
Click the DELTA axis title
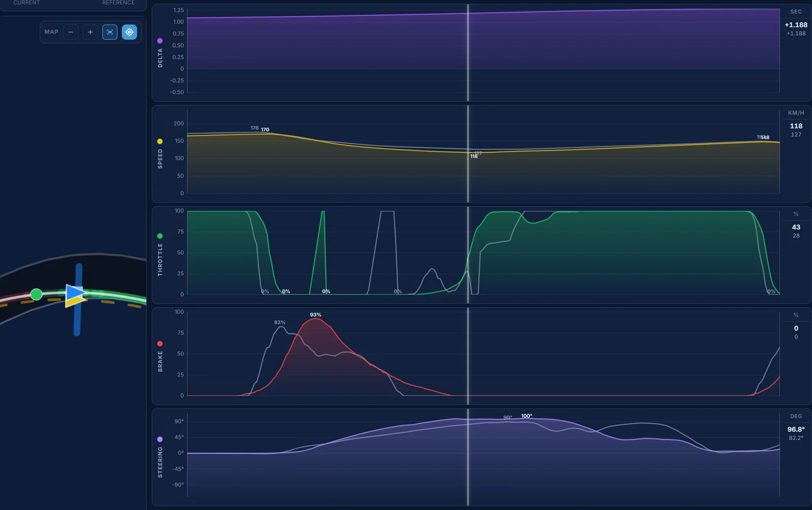(x=160, y=58)
